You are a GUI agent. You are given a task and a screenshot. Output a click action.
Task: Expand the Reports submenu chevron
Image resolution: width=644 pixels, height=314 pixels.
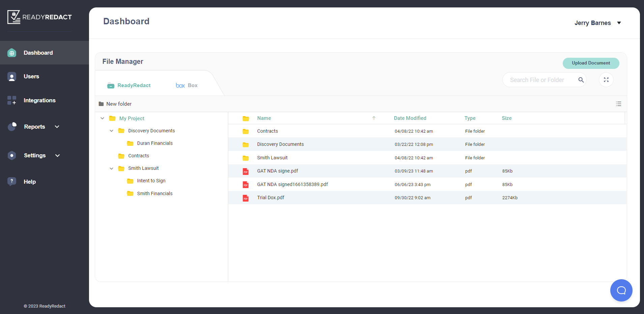pos(57,127)
